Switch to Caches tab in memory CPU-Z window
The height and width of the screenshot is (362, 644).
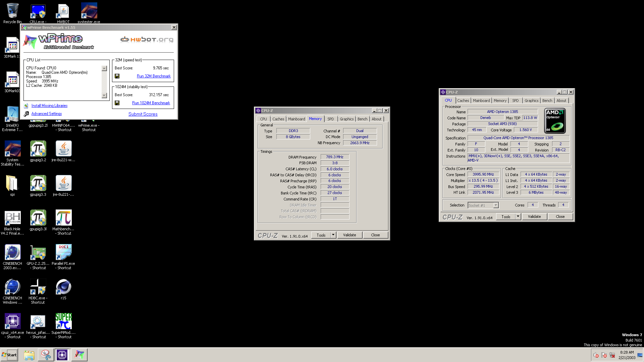pos(278,119)
